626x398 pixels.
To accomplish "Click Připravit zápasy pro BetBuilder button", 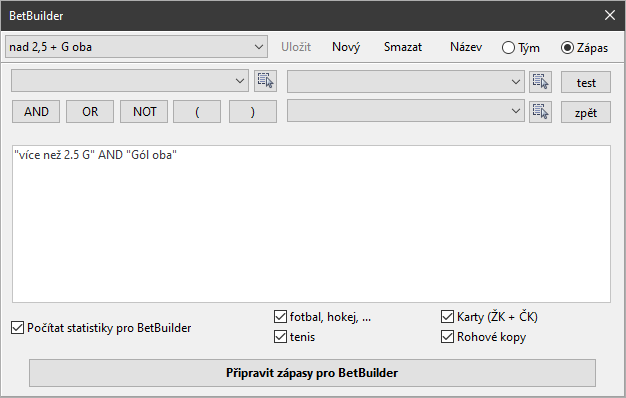I will pos(312,373).
